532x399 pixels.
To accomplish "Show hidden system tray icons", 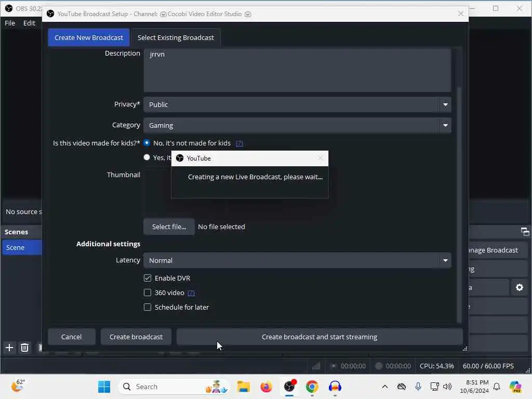I will 385,387.
